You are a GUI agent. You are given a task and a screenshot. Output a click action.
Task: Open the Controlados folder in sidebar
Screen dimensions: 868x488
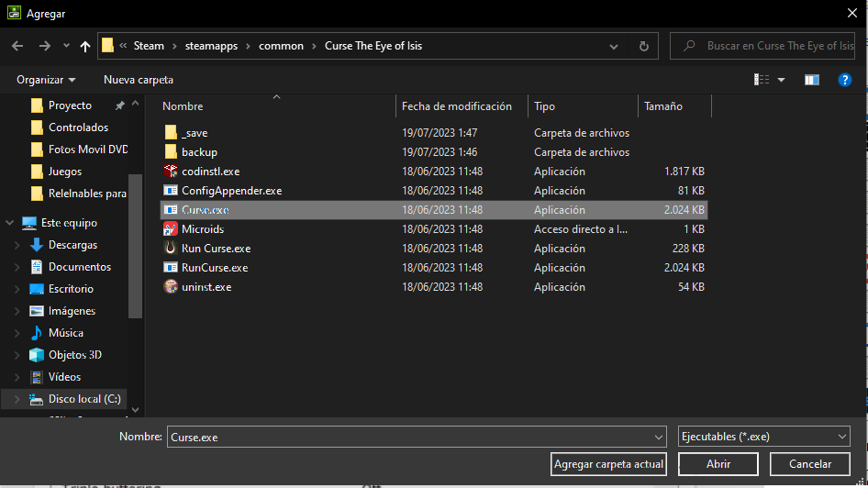click(x=78, y=128)
